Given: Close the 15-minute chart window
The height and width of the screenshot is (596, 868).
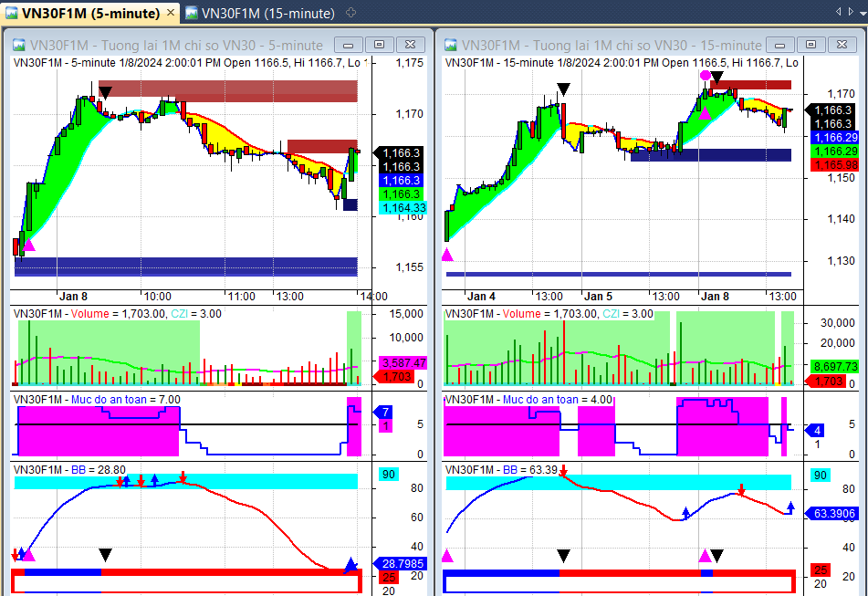Looking at the screenshot, I should 842,45.
